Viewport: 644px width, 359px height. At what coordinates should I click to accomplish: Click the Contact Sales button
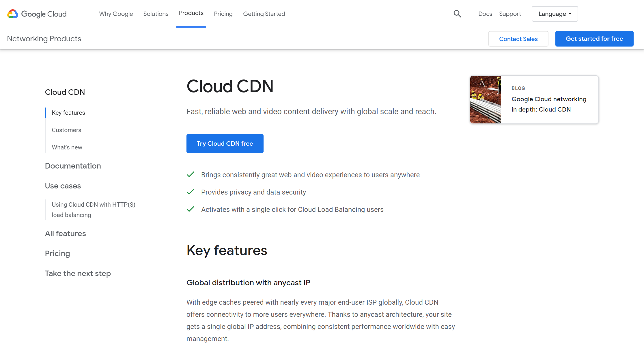[518, 39]
